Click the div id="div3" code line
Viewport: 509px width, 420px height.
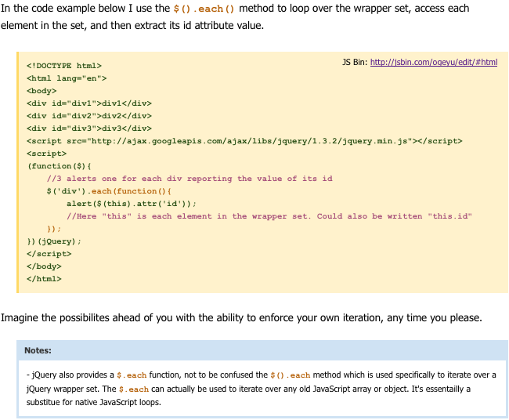[x=88, y=129]
